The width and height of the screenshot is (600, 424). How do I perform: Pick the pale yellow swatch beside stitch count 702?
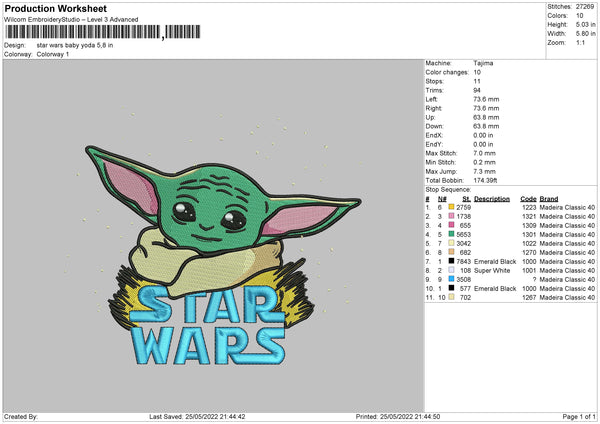pyautogui.click(x=451, y=297)
